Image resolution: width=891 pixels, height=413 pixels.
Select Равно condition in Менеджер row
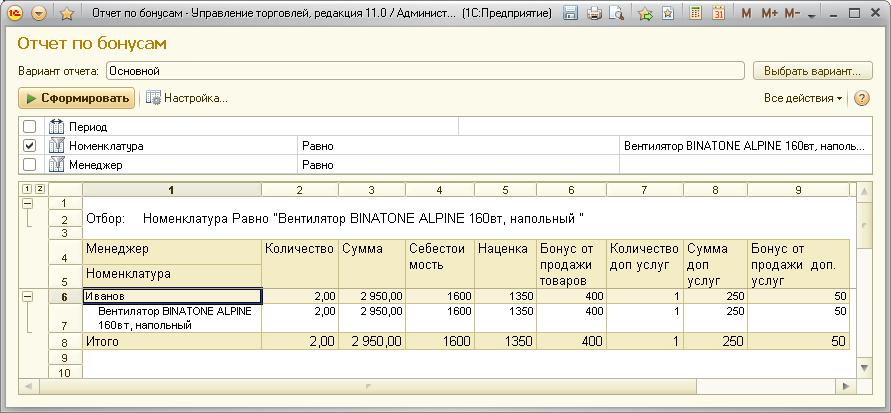pyautogui.click(x=458, y=165)
